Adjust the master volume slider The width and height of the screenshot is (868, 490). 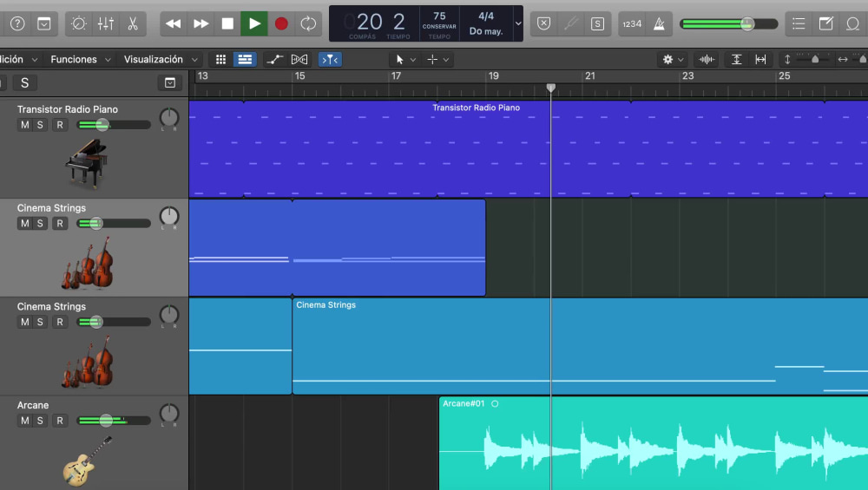point(729,23)
